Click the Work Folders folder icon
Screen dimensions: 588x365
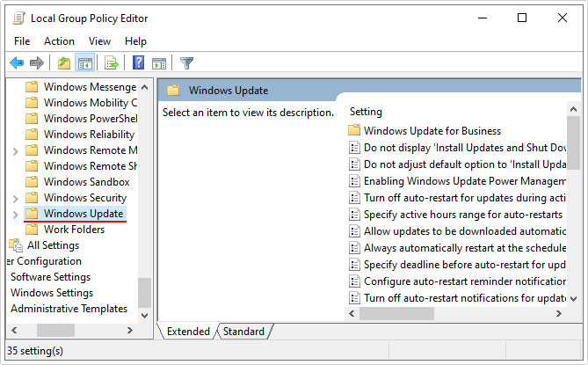click(x=32, y=229)
